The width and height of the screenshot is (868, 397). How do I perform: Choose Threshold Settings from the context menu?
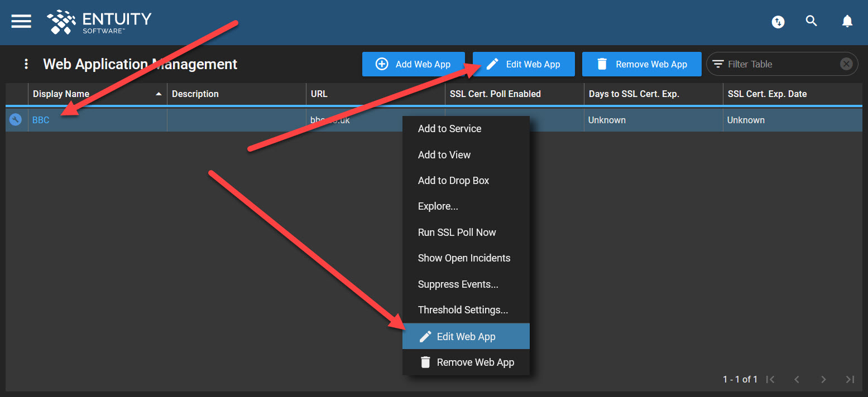(463, 310)
